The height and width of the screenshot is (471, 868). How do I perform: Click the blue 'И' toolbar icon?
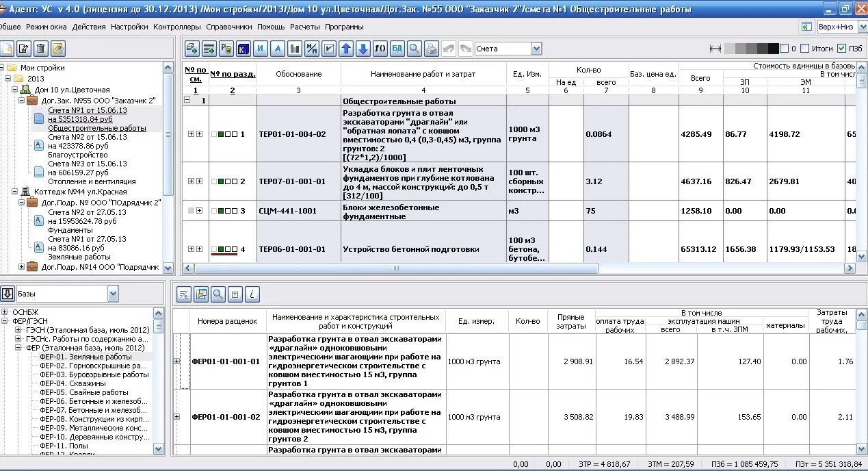point(261,49)
